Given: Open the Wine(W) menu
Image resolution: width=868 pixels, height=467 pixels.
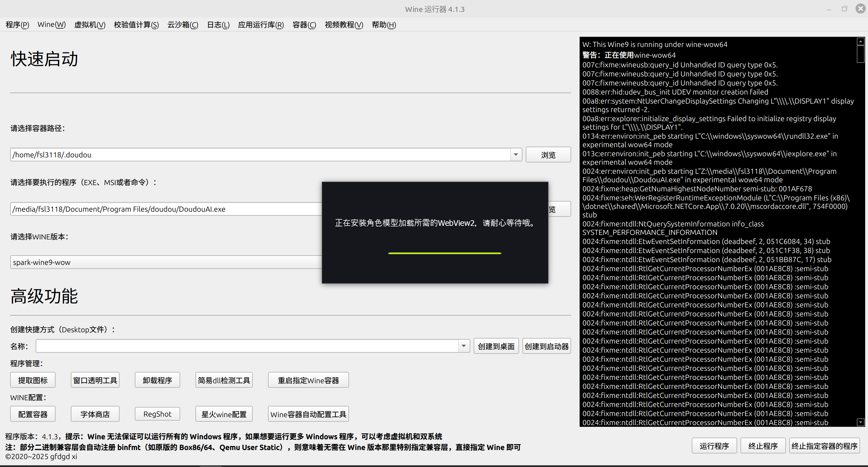Looking at the screenshot, I should 52,25.
